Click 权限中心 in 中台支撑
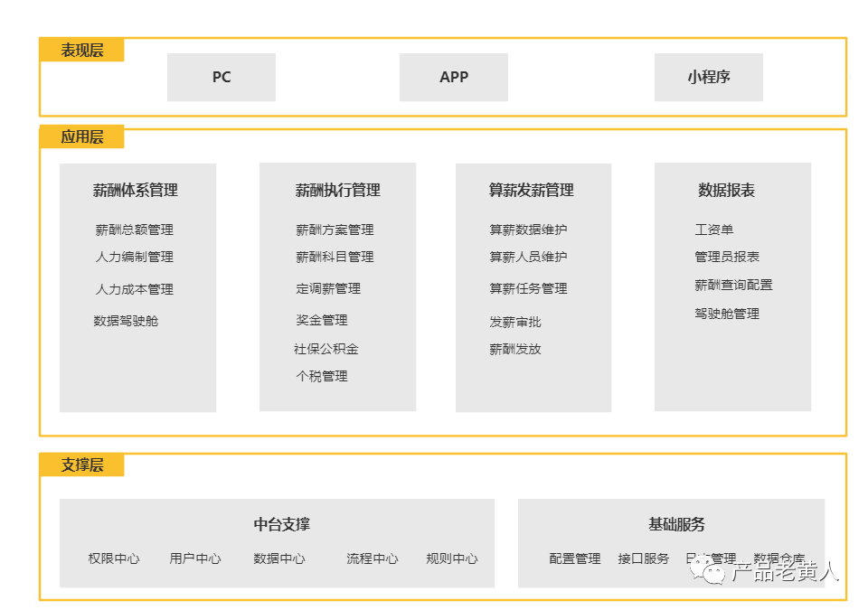Viewport: 868px width, 610px height. point(112,558)
